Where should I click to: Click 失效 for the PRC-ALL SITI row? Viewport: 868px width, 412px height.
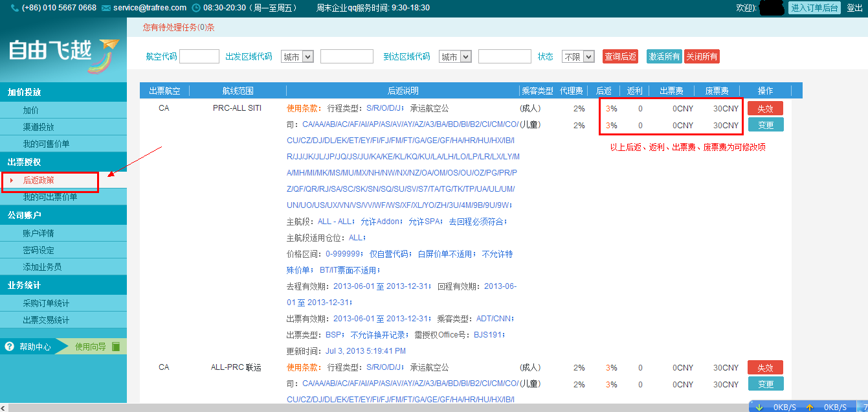click(x=765, y=108)
